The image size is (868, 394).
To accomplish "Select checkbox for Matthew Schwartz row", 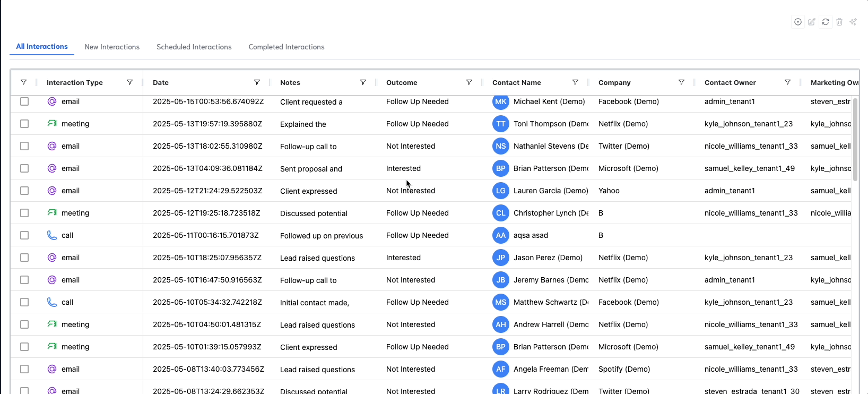I will click(24, 302).
